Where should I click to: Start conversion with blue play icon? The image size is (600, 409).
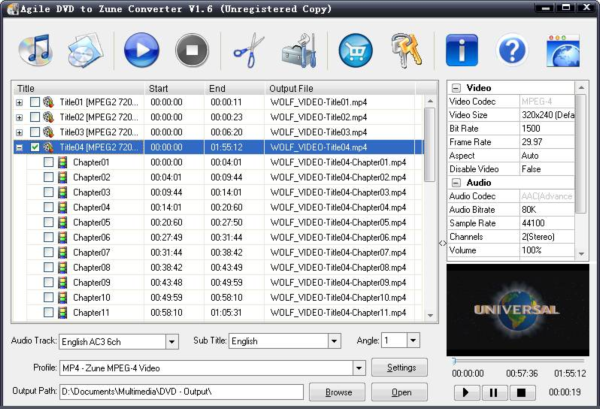click(142, 50)
